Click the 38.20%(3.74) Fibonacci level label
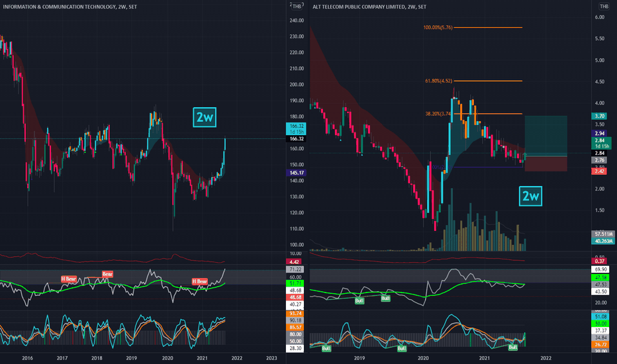The image size is (617, 364). click(x=438, y=114)
